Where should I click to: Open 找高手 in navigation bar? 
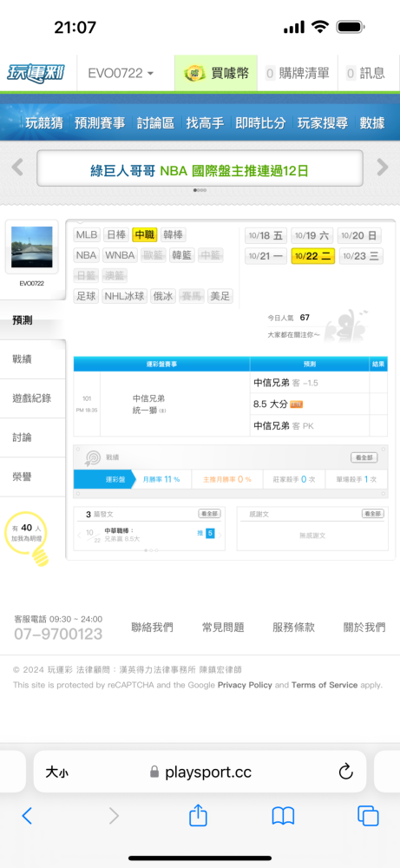(x=205, y=123)
